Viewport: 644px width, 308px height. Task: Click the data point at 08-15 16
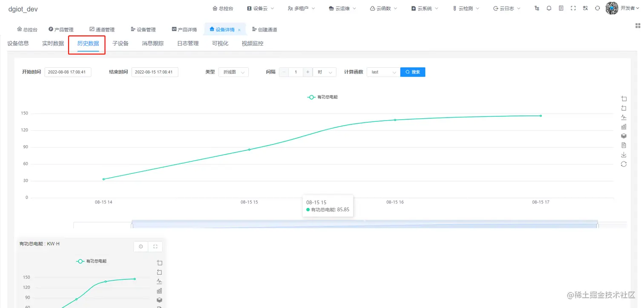pos(395,120)
